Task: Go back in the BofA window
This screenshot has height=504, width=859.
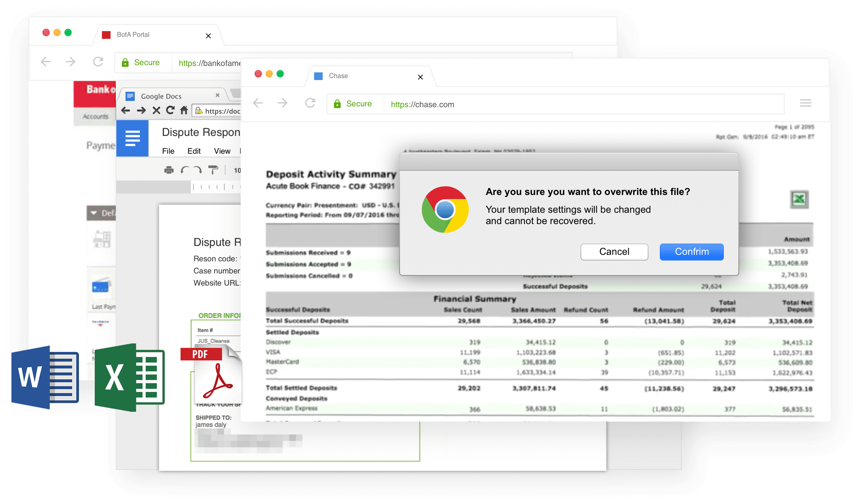Action: (x=46, y=61)
